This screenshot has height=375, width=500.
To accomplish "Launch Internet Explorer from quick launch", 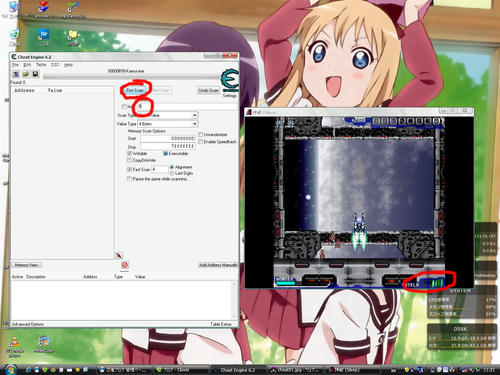I will pyautogui.click(x=29, y=370).
